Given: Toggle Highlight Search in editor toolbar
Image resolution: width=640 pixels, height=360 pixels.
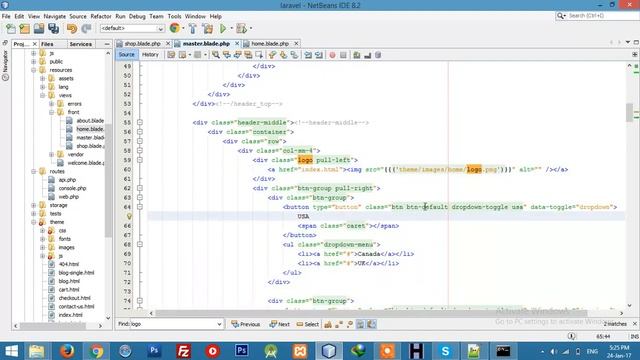Looking at the screenshot, I should [x=248, y=55].
